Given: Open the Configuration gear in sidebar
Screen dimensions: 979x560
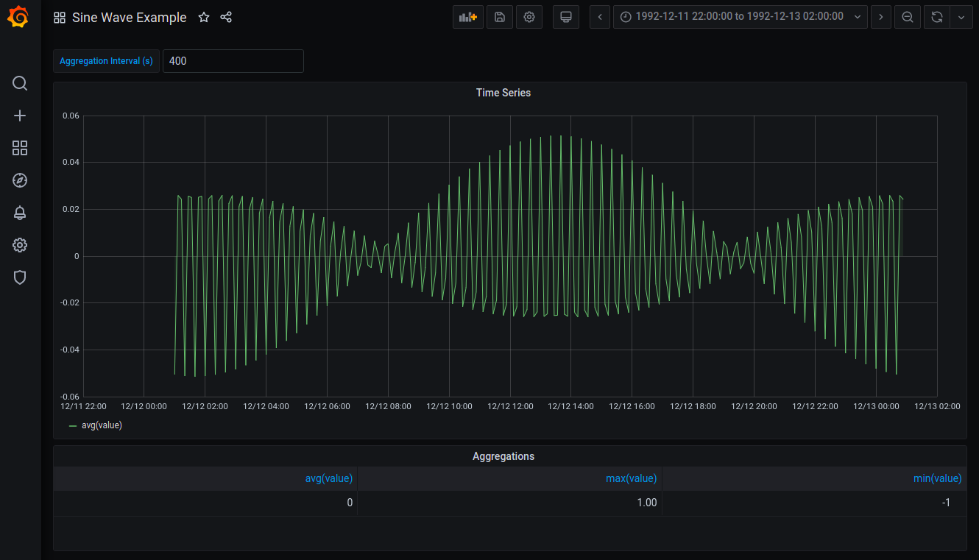Looking at the screenshot, I should click(x=20, y=245).
